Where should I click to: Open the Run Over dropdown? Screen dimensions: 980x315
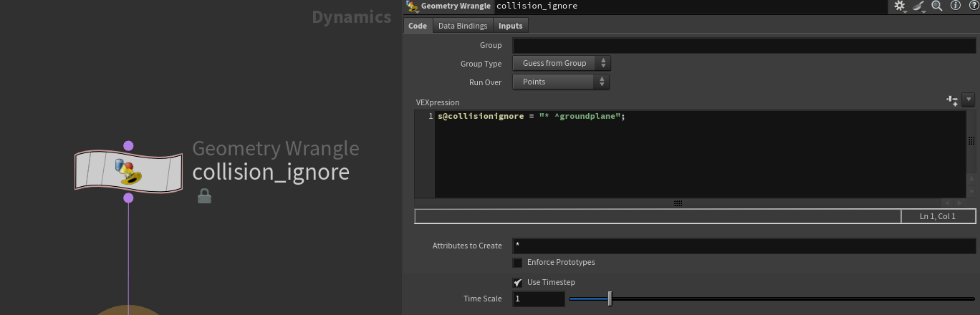[x=561, y=82]
